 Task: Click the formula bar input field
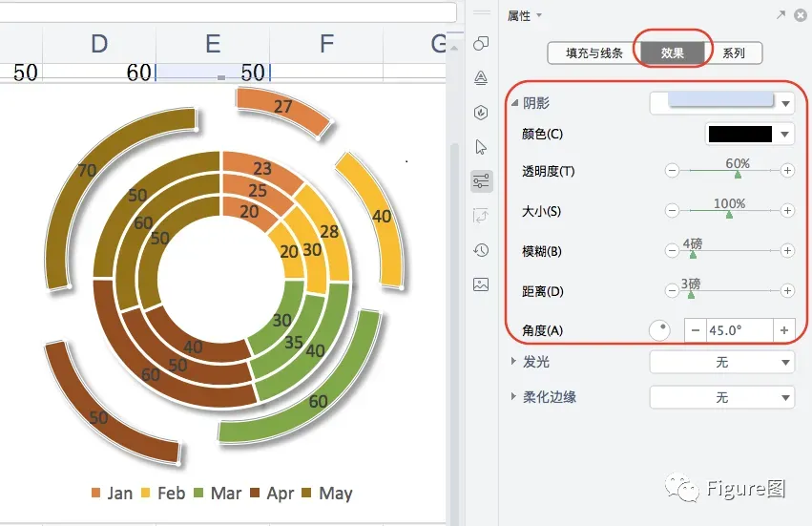tap(228, 11)
